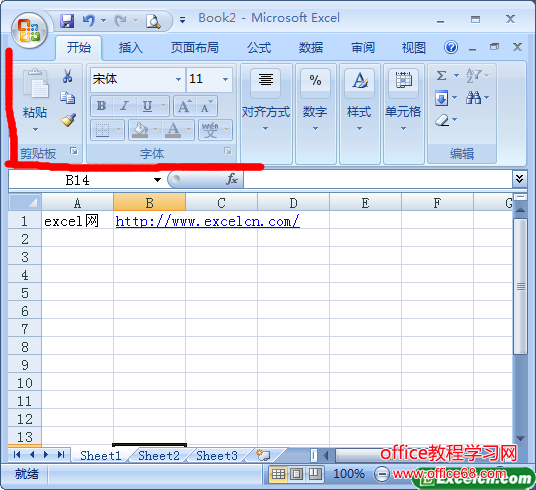
Task: Switch to Page Break Preview in status bar
Action: tap(315, 474)
